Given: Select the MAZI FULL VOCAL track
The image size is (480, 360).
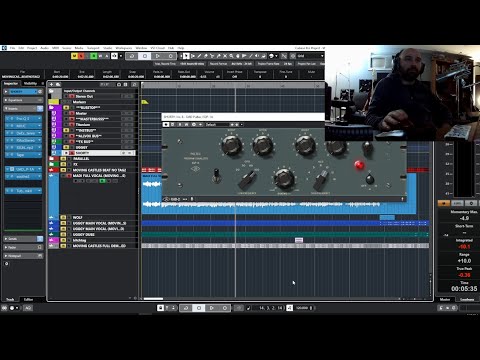Looking at the screenshot, I should pos(99,176).
